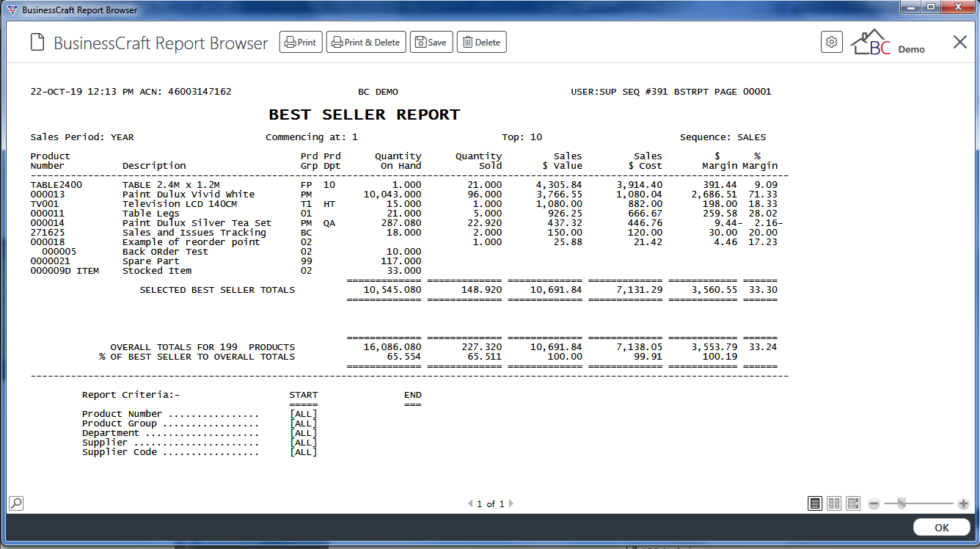Save the report
Viewport: 980px width, 549px height.
click(431, 42)
